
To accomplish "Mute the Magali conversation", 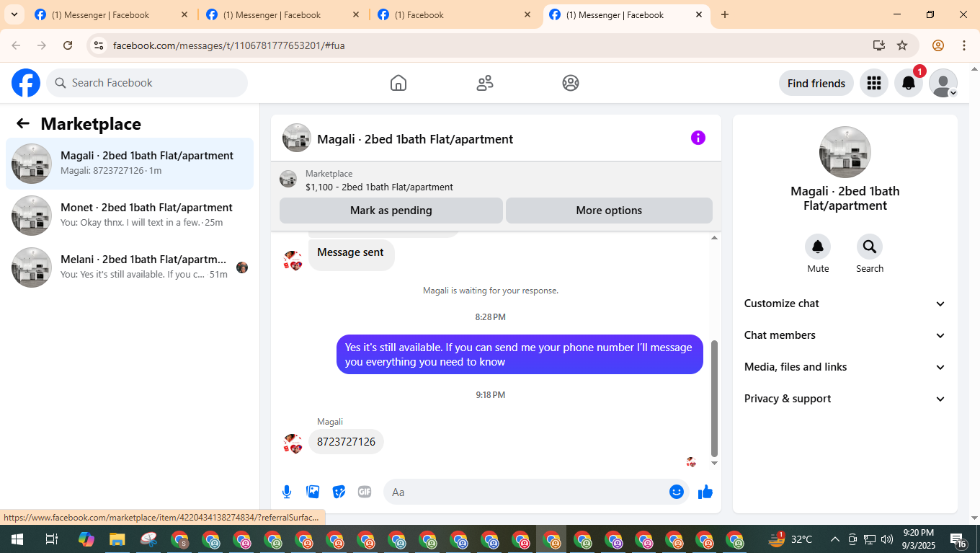I will click(x=818, y=247).
